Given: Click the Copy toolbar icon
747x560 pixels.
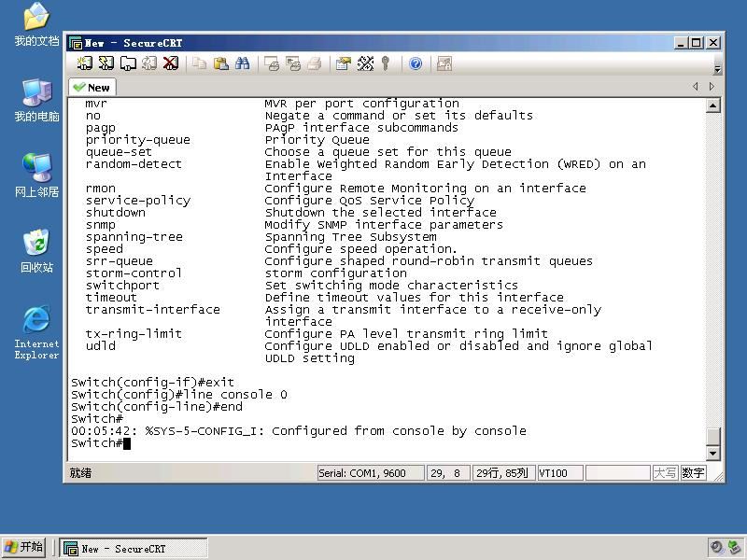Looking at the screenshot, I should (x=199, y=63).
